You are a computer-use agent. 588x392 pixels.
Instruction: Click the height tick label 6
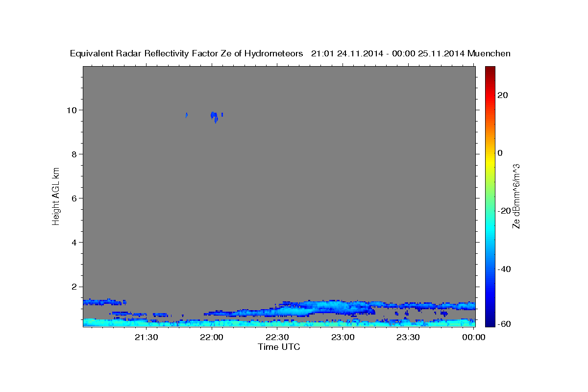(75, 198)
